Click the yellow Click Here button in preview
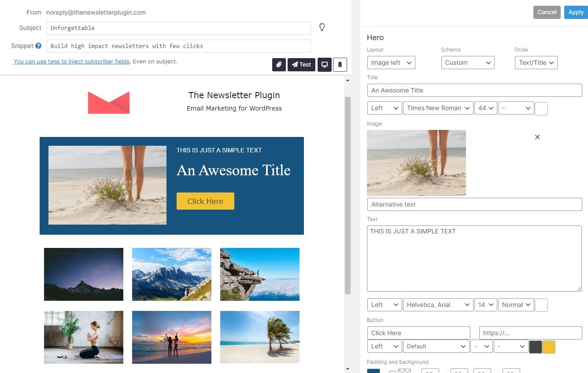The width and height of the screenshot is (588, 373). coord(205,201)
